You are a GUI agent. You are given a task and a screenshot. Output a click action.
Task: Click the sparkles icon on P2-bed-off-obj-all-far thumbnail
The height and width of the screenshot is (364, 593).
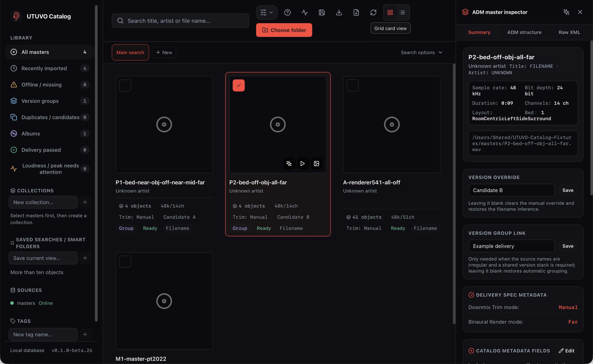click(289, 164)
